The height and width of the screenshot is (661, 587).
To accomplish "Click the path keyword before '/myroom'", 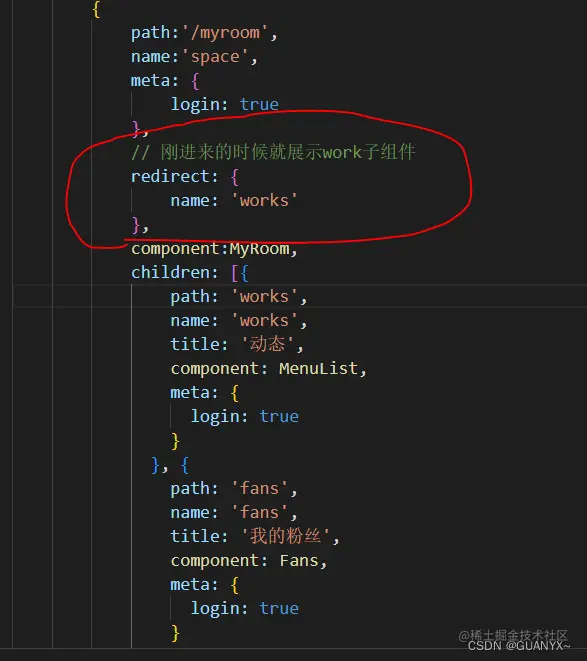I will tap(150, 33).
